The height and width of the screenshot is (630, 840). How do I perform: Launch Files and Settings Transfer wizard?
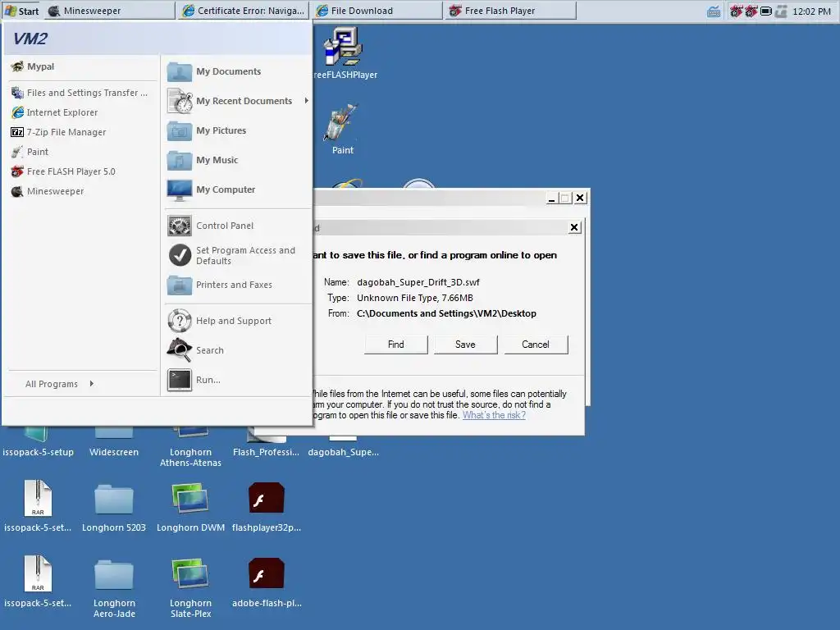click(x=80, y=93)
